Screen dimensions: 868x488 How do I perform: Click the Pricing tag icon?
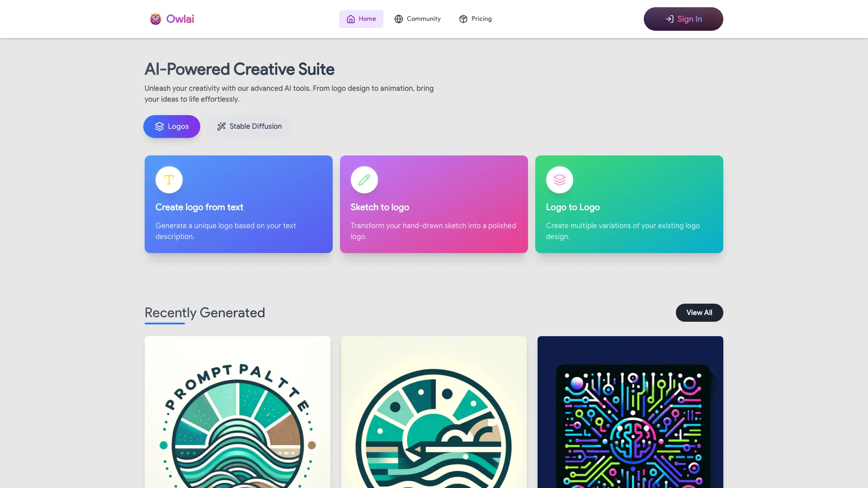click(x=462, y=19)
